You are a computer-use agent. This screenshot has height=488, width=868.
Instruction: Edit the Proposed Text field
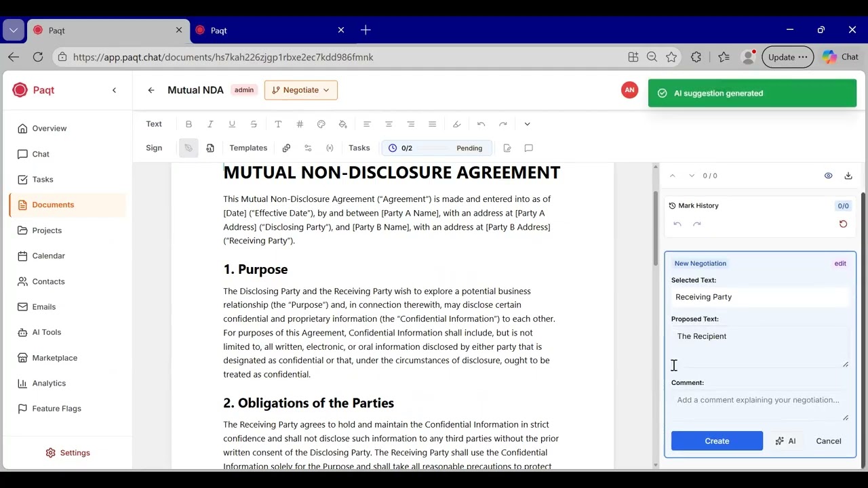tap(759, 347)
